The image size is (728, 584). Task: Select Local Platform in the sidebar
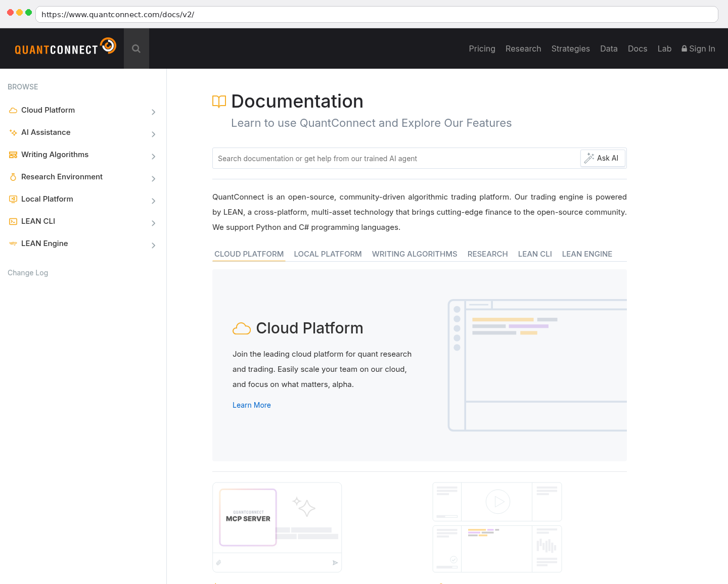[47, 199]
